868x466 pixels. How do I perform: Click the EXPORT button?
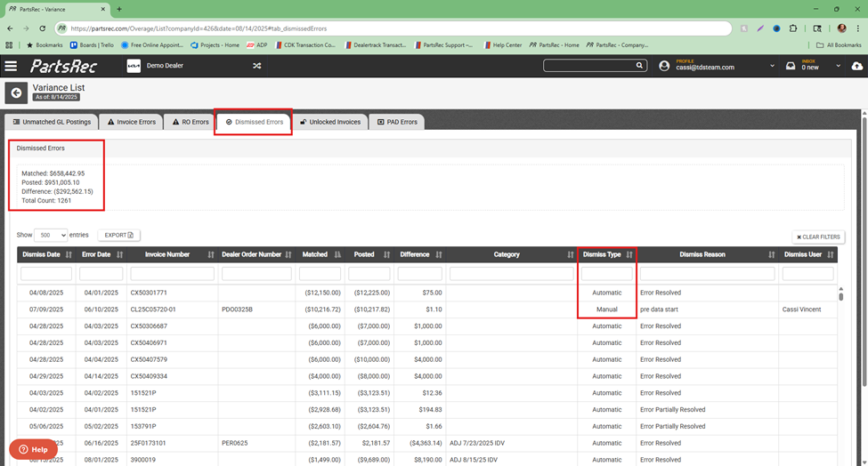click(x=119, y=235)
